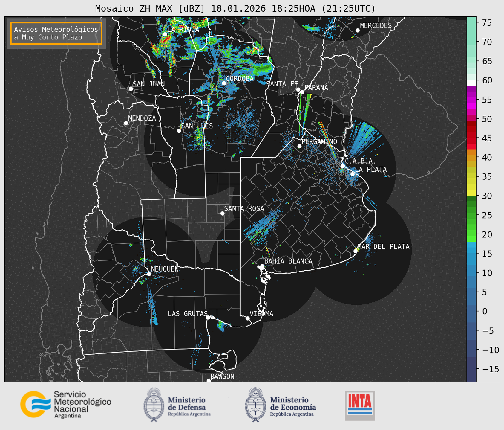Click the La Rioja city marker dot
504x430 pixels.
pos(165,34)
